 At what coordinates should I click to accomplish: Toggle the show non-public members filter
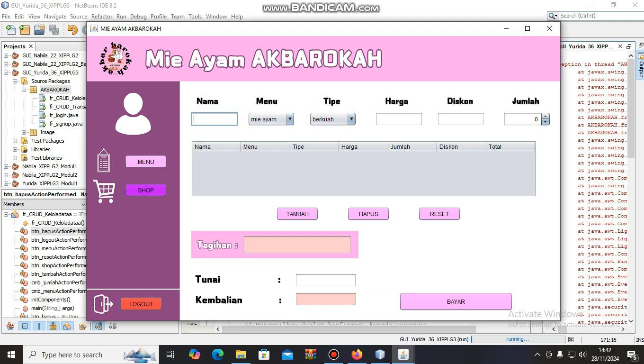coord(53,326)
